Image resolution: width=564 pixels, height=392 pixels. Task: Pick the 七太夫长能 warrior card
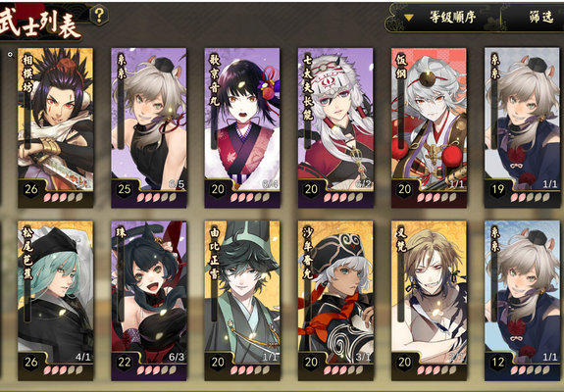(x=336, y=127)
